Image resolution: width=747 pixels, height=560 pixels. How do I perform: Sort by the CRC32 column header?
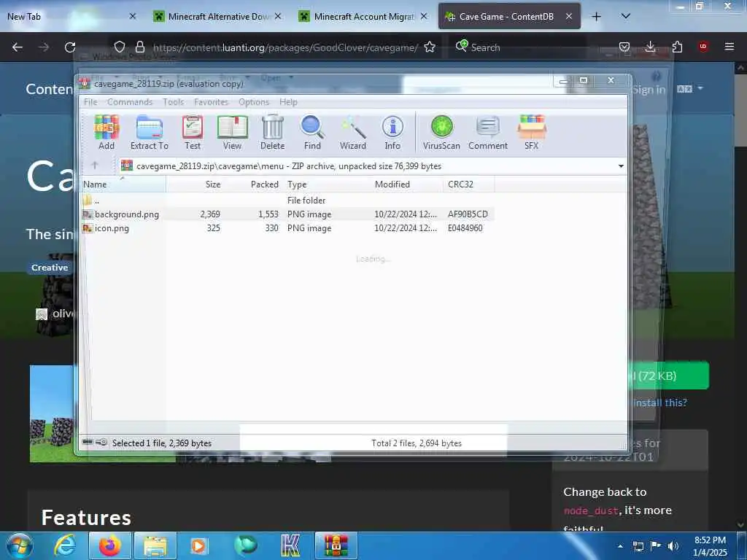(469, 184)
